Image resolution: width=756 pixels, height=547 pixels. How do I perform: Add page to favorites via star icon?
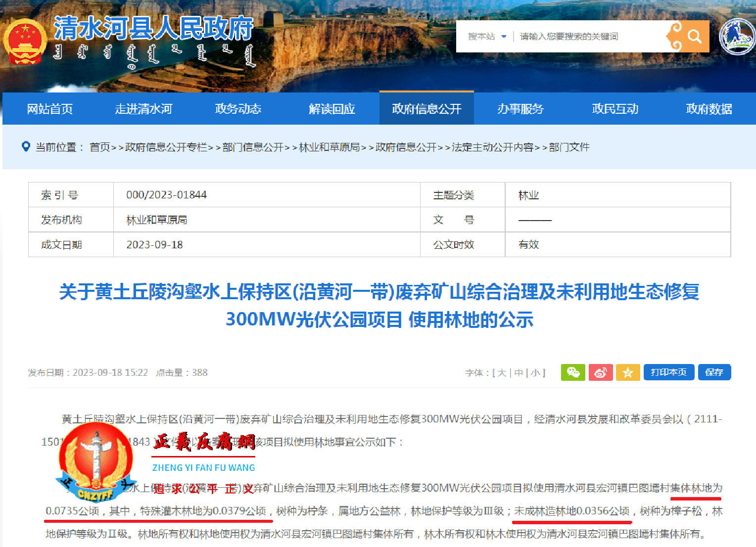(628, 372)
